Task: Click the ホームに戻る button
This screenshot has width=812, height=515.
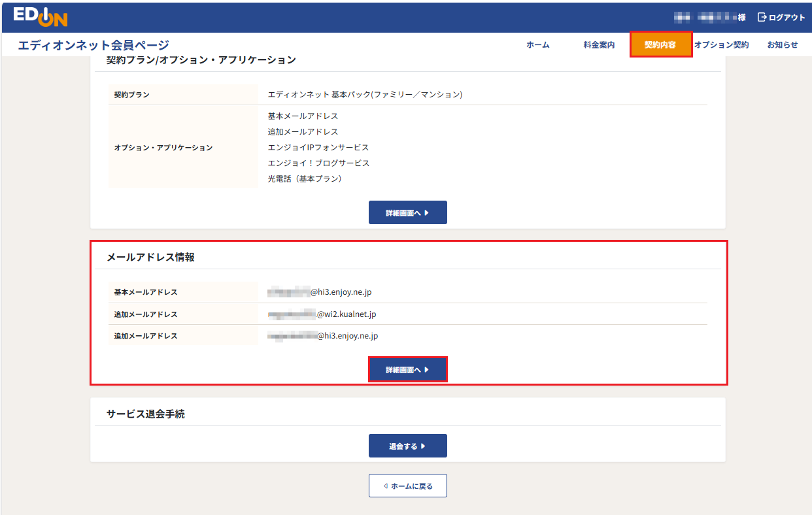Action: pyautogui.click(x=408, y=486)
